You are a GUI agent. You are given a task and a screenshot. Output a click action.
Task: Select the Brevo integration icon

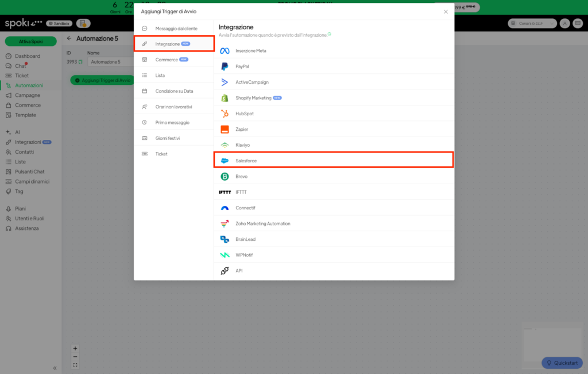pos(225,177)
